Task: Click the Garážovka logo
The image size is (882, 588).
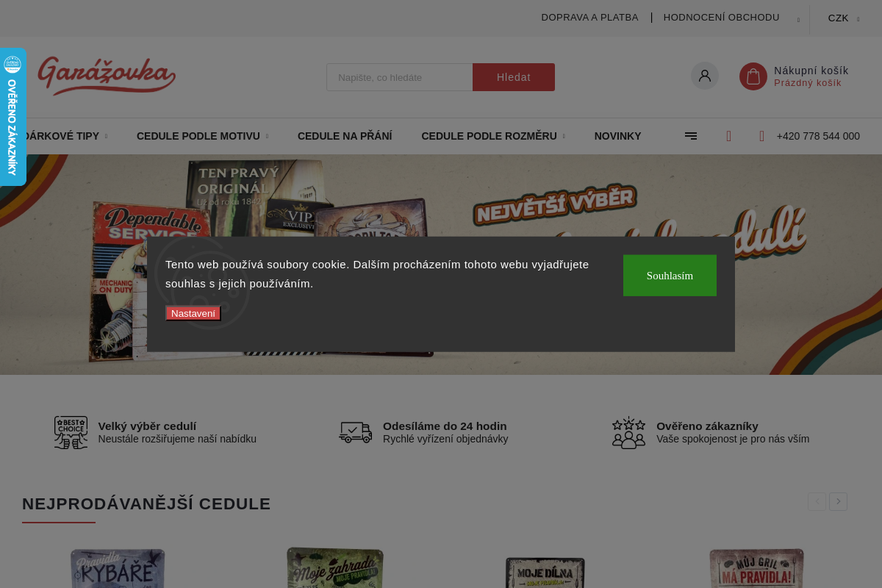Action: 107,76
